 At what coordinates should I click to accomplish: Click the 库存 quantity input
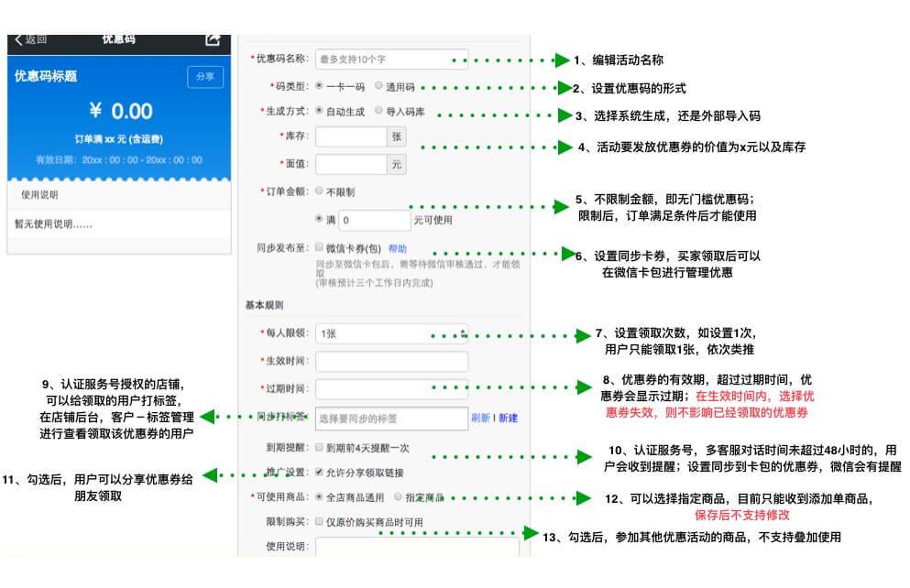[351, 136]
